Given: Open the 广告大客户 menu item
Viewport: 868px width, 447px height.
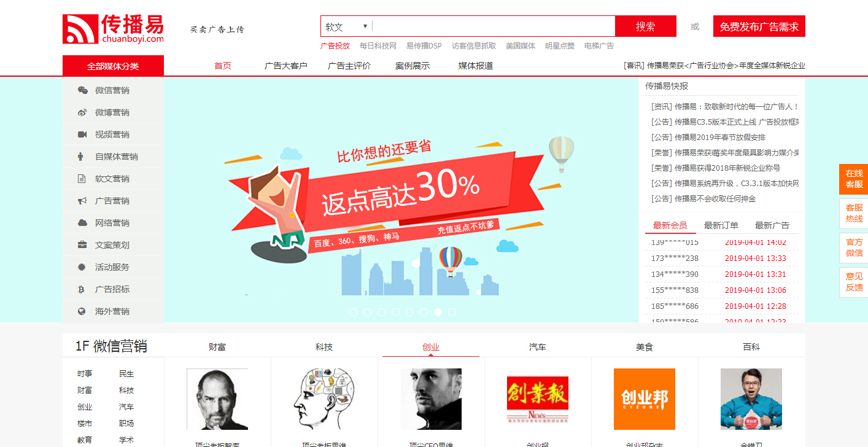Looking at the screenshot, I should tap(286, 66).
